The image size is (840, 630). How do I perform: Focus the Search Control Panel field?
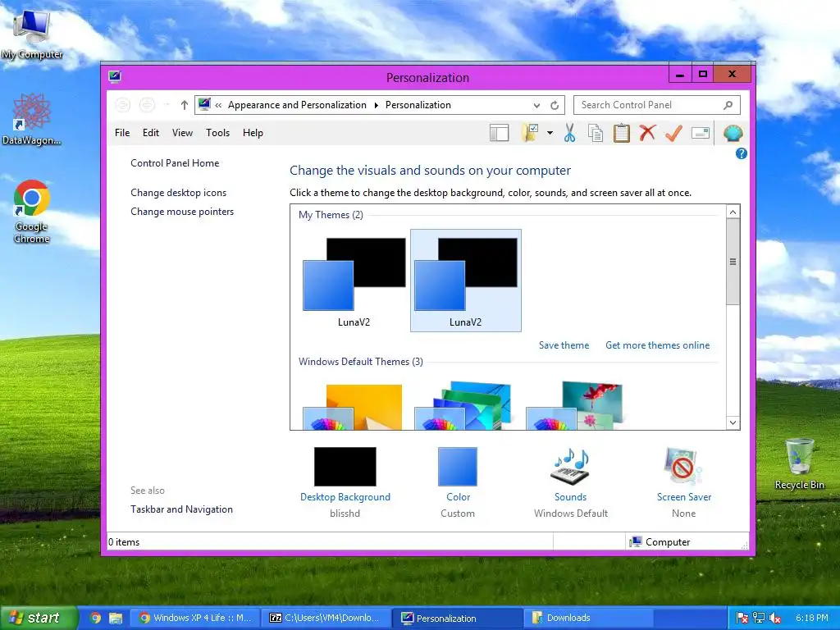(x=657, y=105)
